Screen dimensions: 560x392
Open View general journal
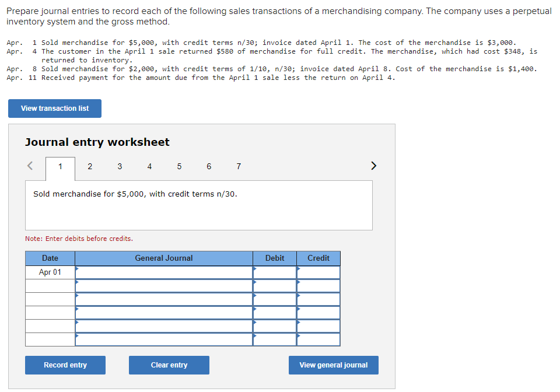click(x=334, y=365)
